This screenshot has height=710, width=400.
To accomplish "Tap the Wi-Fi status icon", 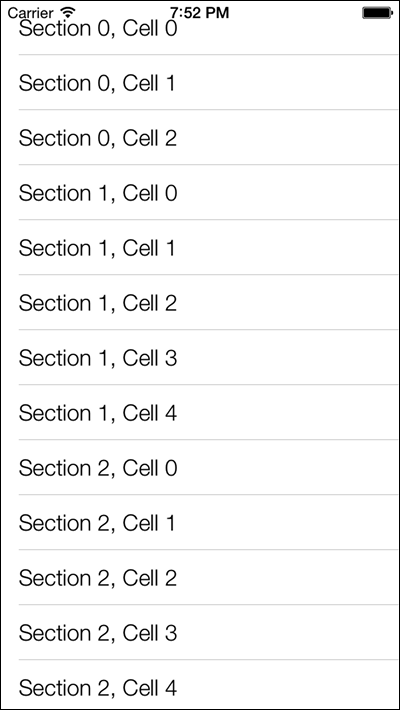I will click(68, 12).
